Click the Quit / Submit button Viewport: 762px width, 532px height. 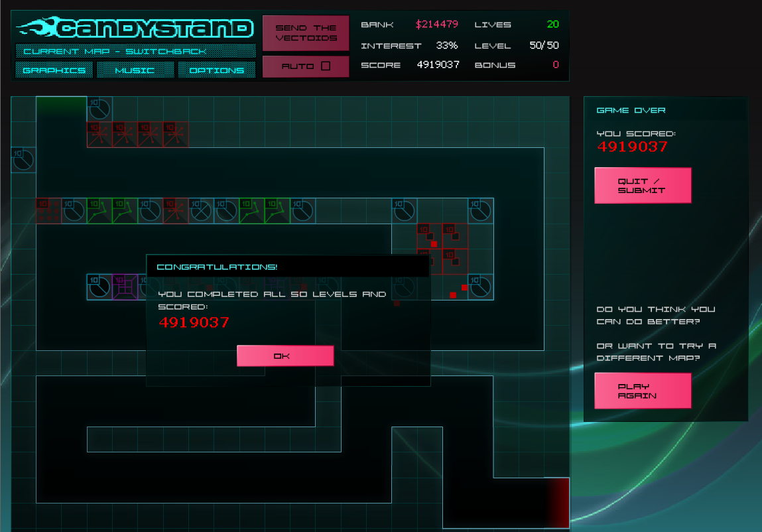(642, 186)
